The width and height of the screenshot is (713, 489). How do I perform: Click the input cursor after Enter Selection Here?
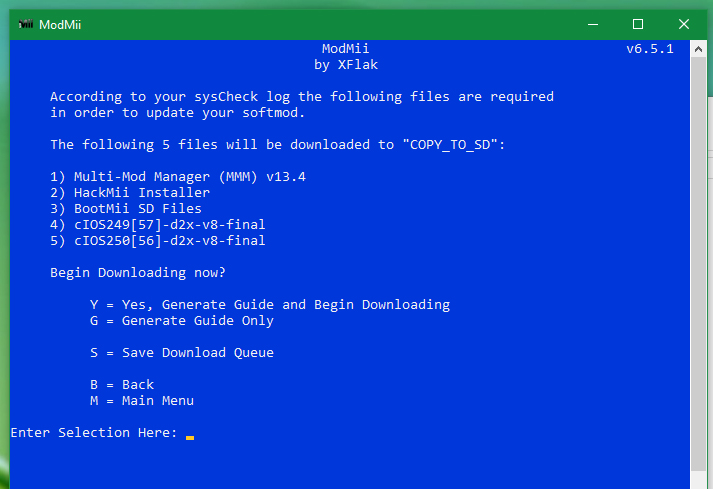pos(190,437)
